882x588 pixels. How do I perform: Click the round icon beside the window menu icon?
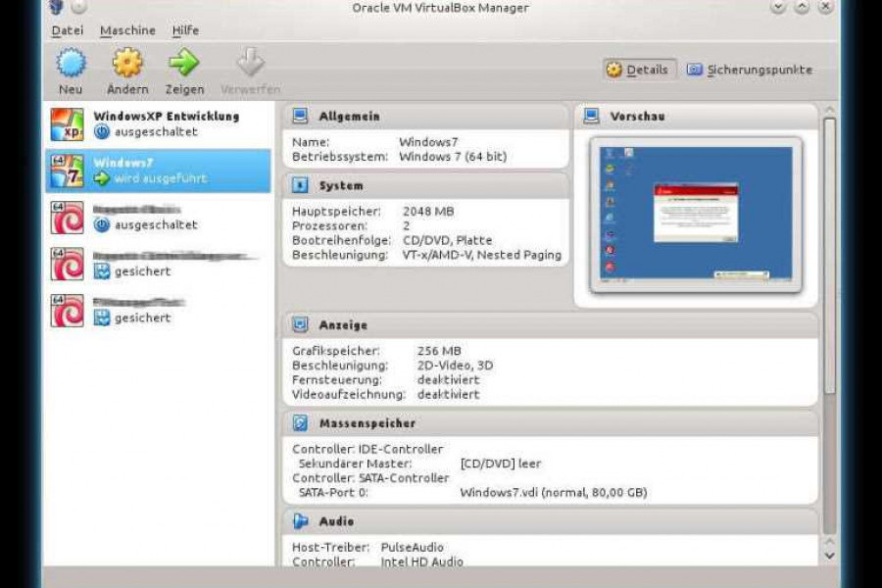78,7
